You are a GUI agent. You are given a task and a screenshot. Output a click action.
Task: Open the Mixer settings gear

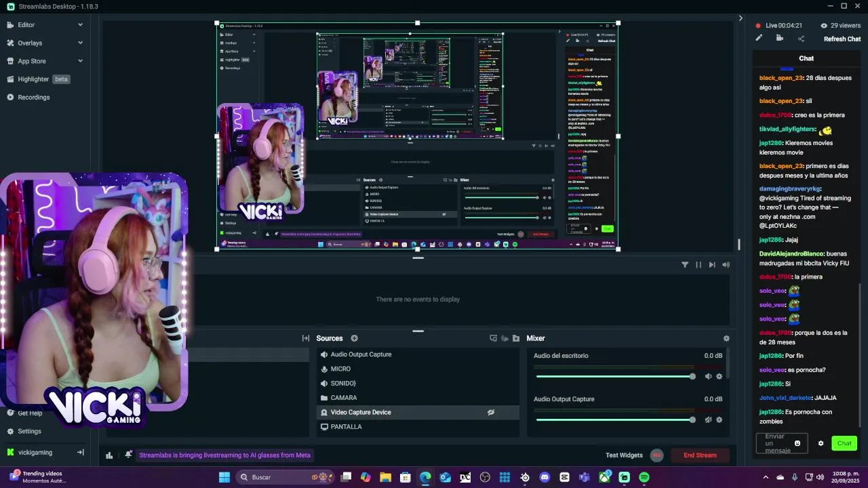point(726,338)
